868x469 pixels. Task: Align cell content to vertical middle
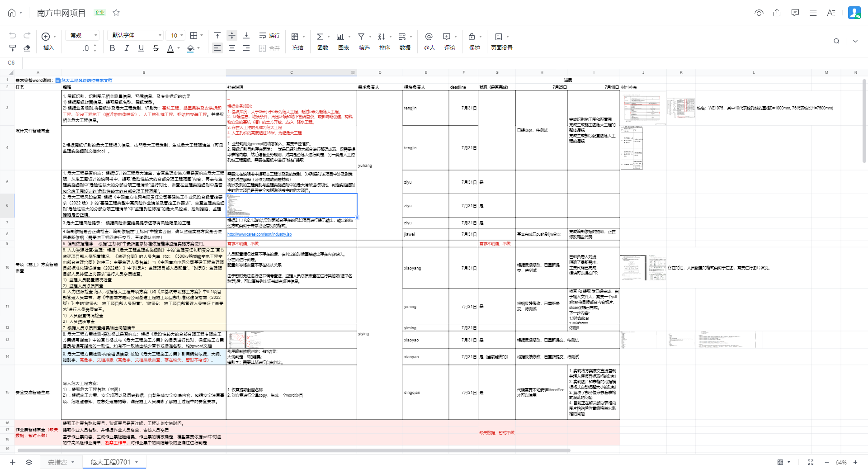pyautogui.click(x=232, y=35)
